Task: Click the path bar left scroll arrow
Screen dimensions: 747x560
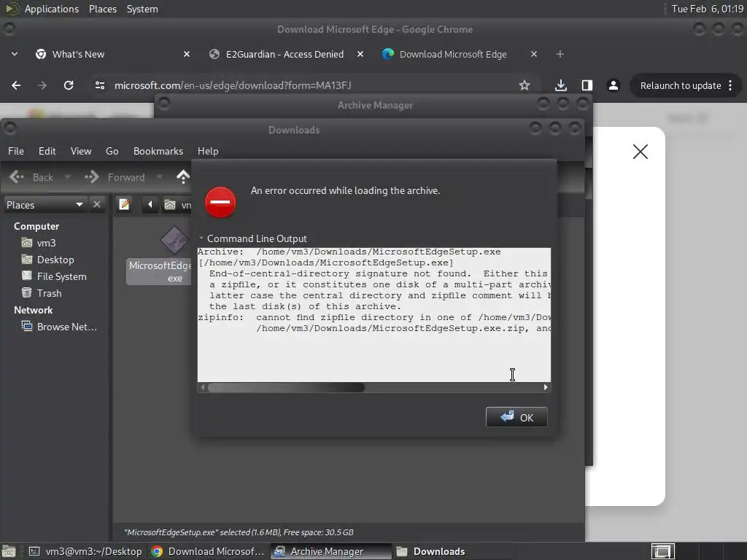Action: tap(150, 205)
